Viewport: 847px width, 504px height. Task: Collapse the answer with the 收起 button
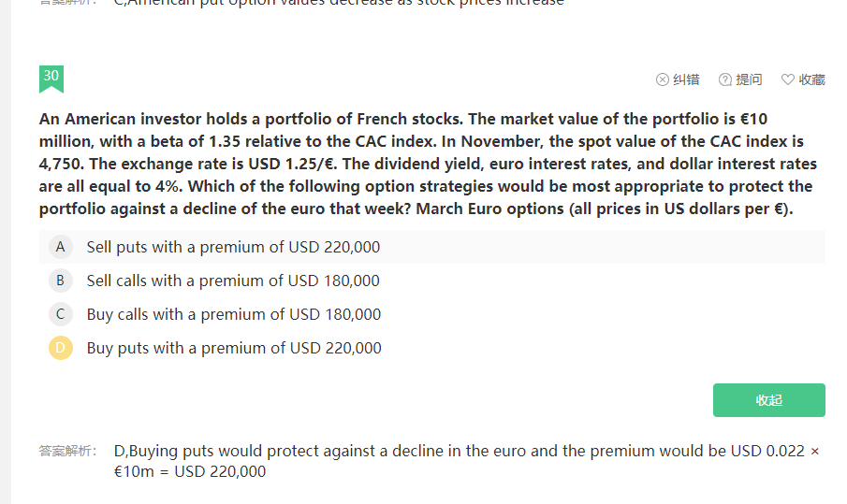(x=768, y=400)
